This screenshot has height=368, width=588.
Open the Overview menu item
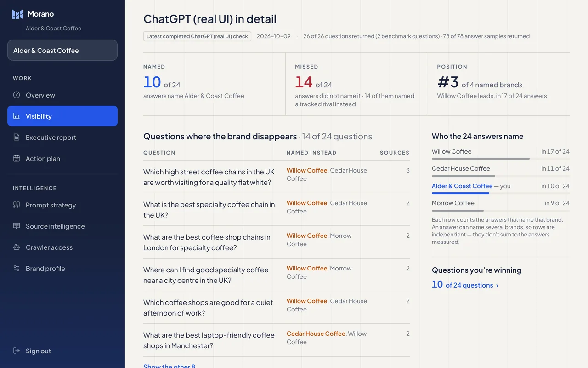[x=62, y=95]
